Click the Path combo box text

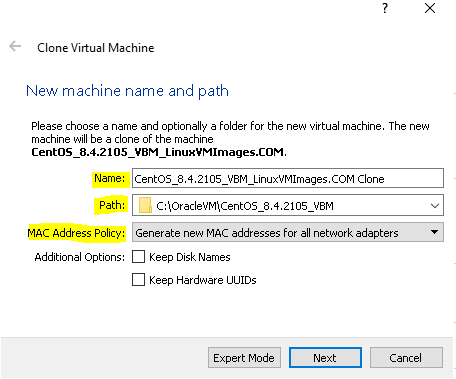(245, 206)
